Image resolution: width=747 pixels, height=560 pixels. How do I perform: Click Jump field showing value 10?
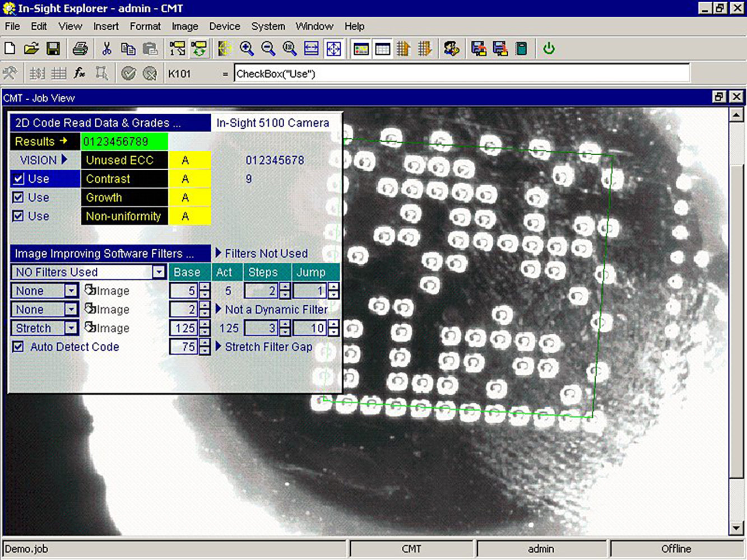[x=311, y=328]
